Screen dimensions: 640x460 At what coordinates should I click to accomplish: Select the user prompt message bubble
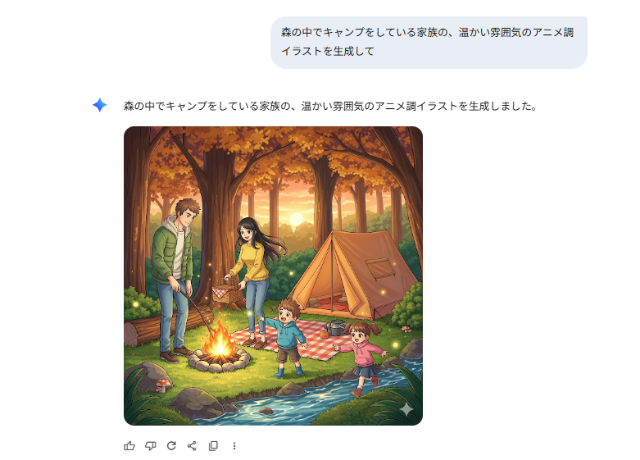click(x=429, y=42)
